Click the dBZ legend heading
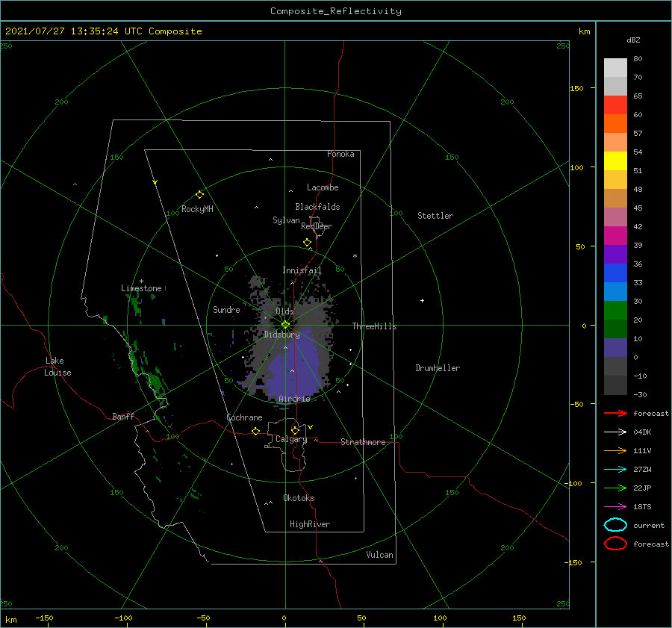 click(633, 40)
